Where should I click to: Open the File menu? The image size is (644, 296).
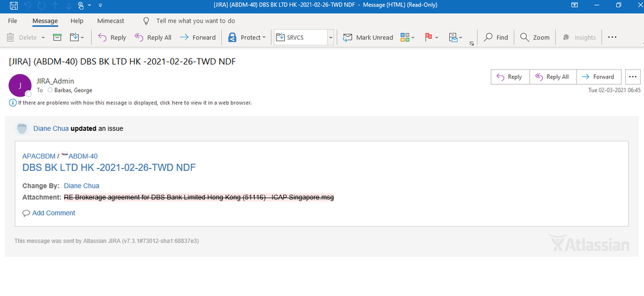pos(13,21)
